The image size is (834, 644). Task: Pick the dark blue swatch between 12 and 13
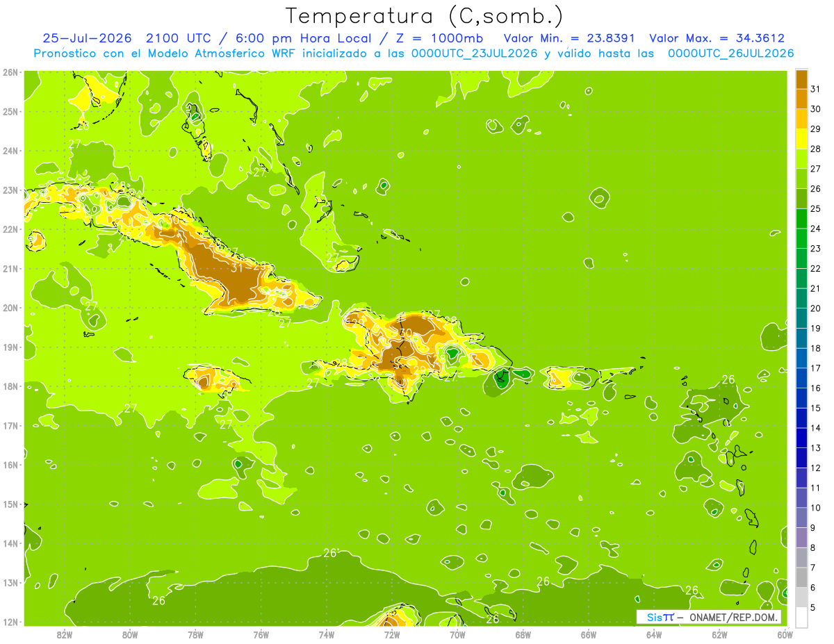[801, 458]
